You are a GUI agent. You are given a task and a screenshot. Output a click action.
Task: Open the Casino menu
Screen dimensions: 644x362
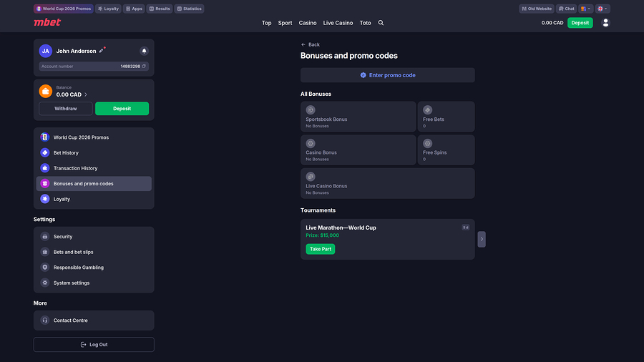308,23
